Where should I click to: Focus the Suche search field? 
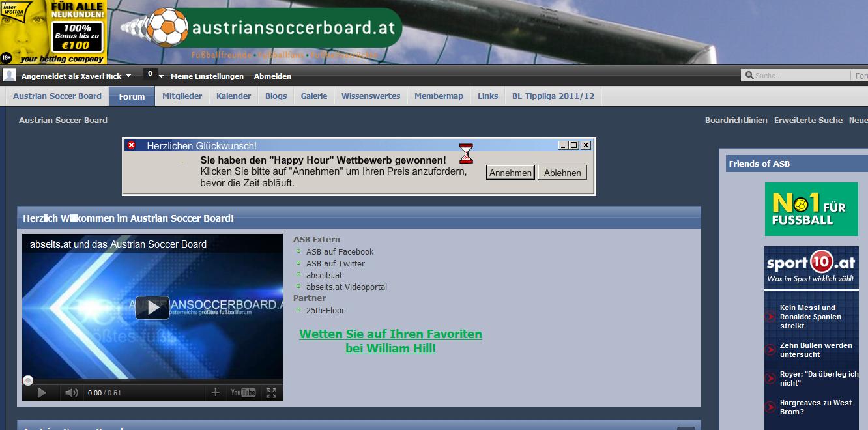(x=802, y=76)
